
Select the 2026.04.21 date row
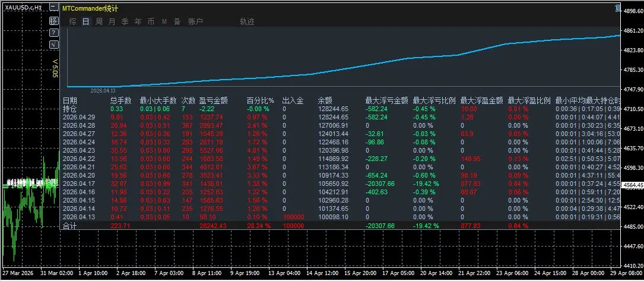(x=79, y=167)
